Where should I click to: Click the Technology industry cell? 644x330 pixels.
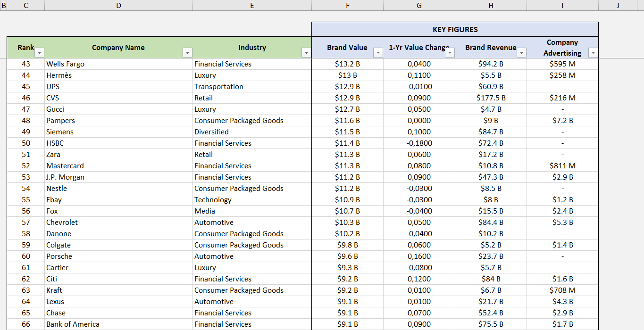click(x=252, y=200)
